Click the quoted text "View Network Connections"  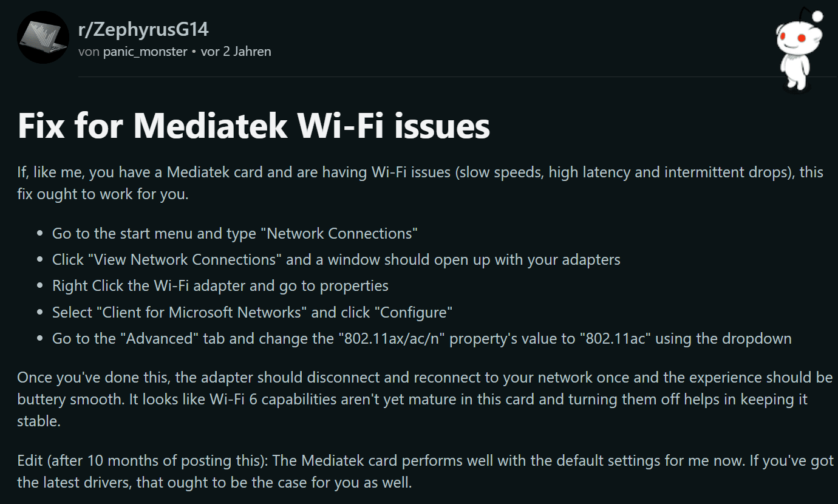pos(185,260)
